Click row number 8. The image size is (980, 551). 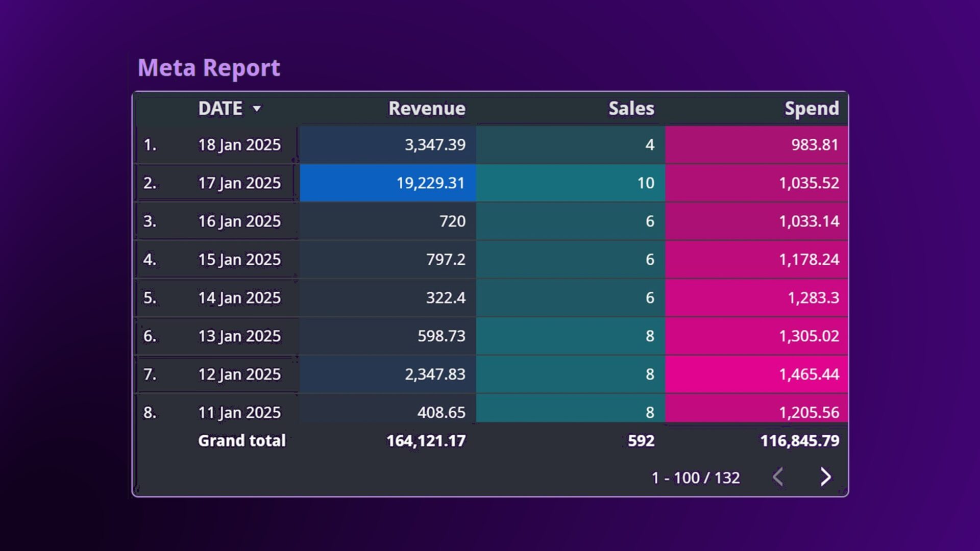(150, 412)
